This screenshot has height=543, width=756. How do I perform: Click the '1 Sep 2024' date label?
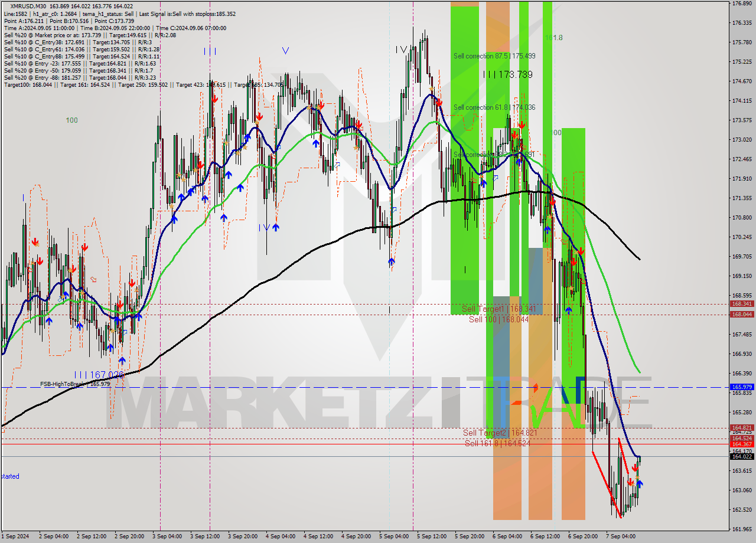[15, 537]
